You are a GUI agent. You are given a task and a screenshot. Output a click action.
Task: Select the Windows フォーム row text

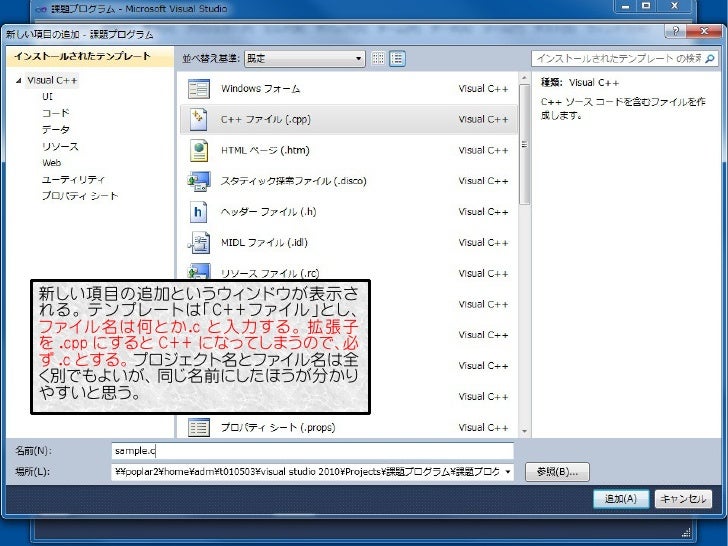[x=260, y=89]
